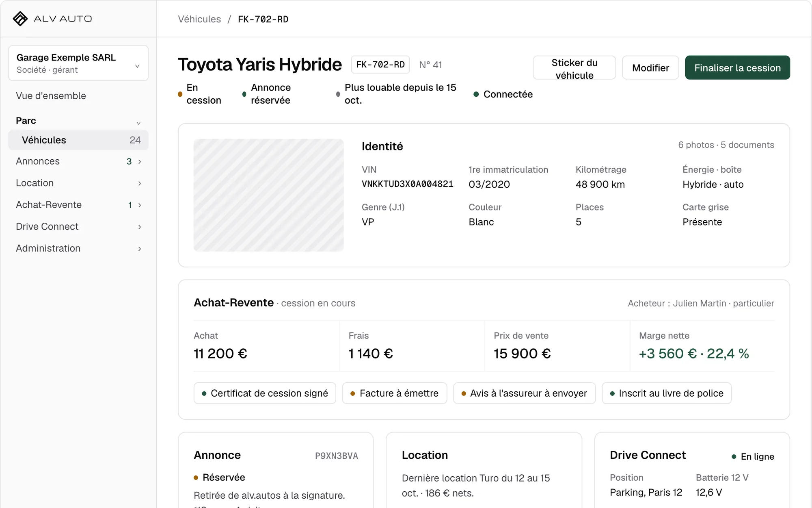Click the 'N° 41' vehicle number
Screen dimensions: 812x508
[430, 65]
